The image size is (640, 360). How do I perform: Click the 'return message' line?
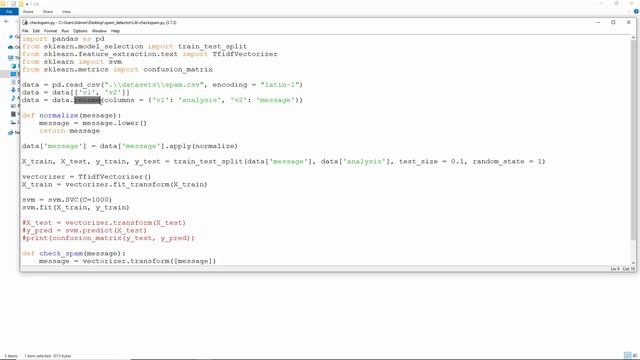click(69, 131)
